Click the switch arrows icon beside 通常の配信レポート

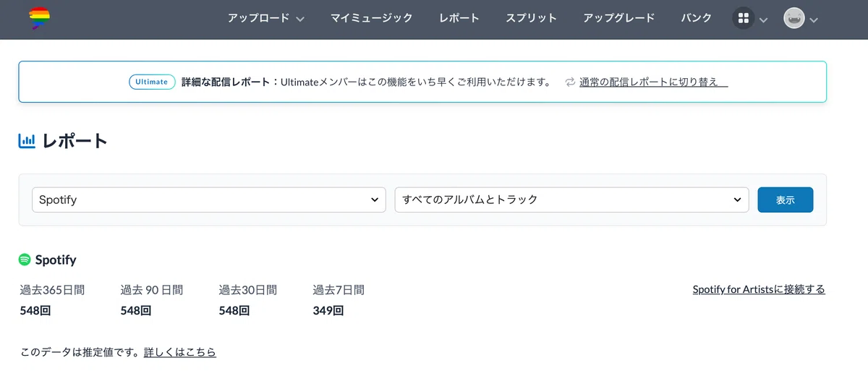pos(570,82)
